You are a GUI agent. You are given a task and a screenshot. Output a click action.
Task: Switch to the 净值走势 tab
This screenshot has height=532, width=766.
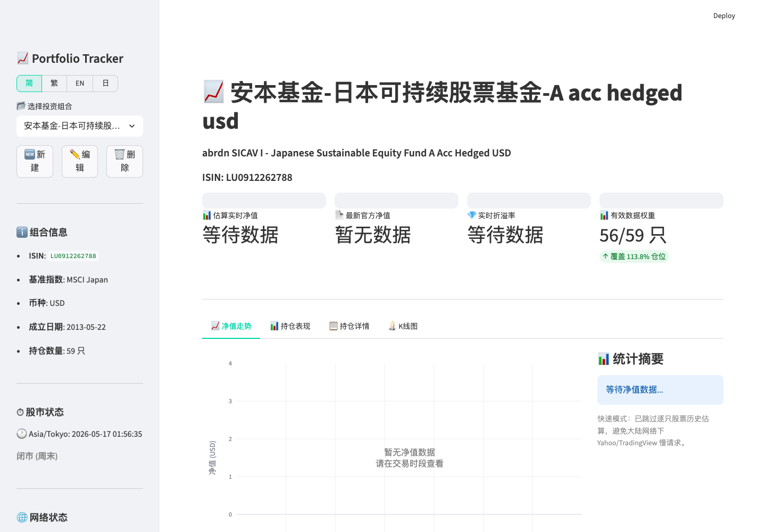231,326
